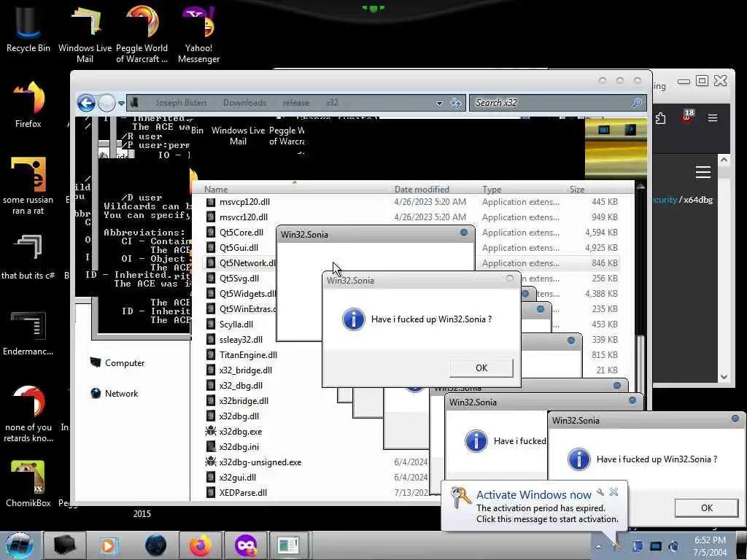Screen dimensions: 747x560
Task: Select the 'that but its c#' desktop icon
Action: pos(28,256)
